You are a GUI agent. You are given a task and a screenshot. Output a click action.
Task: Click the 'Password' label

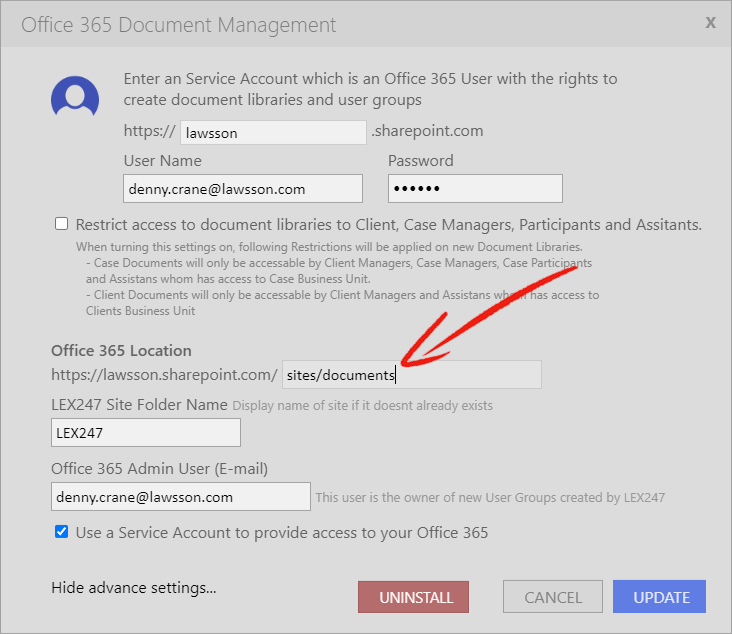[421, 161]
